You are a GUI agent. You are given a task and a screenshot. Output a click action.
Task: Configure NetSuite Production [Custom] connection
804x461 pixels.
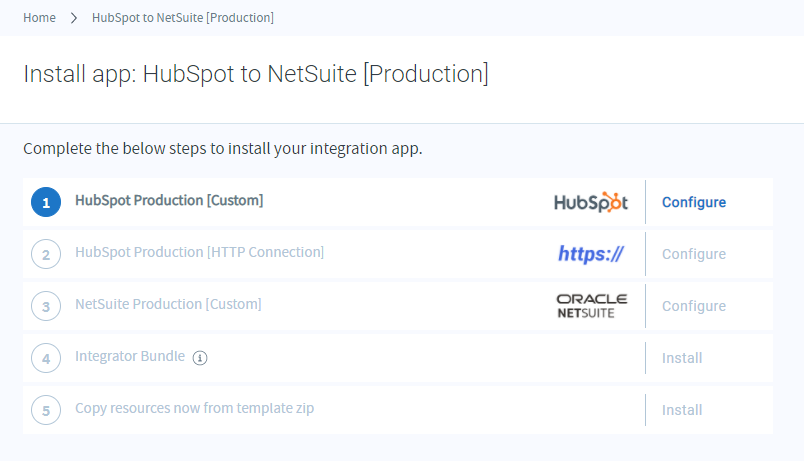point(694,306)
